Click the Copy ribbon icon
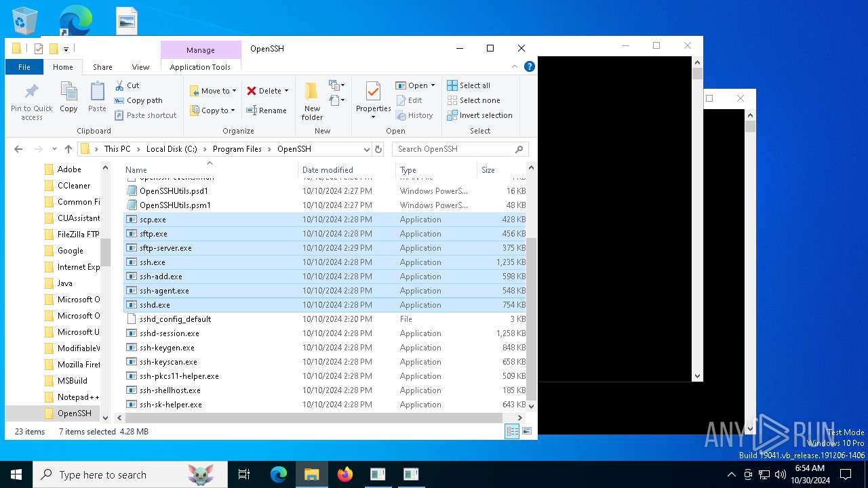Viewport: 868px width, 488px height. tap(68, 97)
